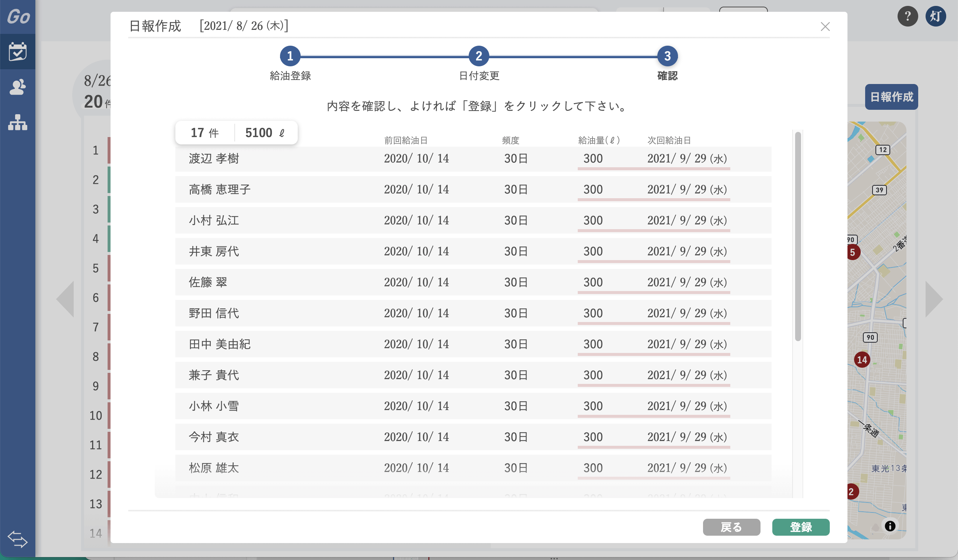The width and height of the screenshot is (958, 560).
Task: Edit 給油量 for 野田 信代
Action: click(x=593, y=313)
